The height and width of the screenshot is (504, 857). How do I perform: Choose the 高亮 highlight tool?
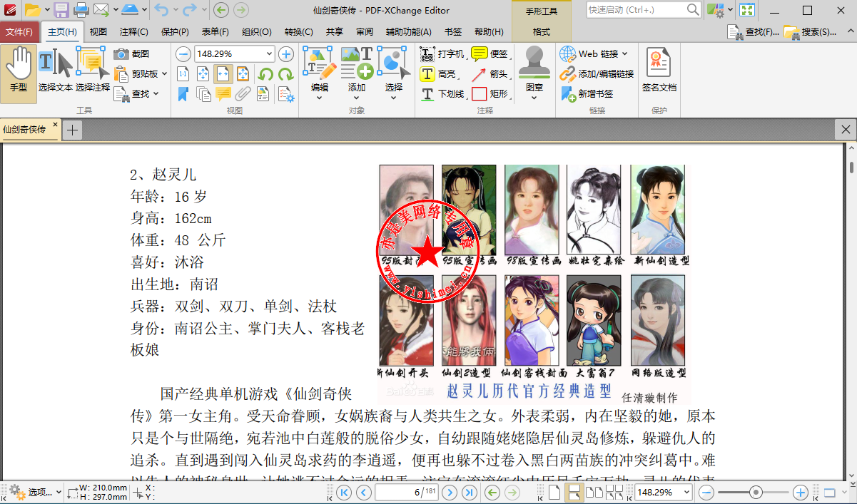(438, 74)
